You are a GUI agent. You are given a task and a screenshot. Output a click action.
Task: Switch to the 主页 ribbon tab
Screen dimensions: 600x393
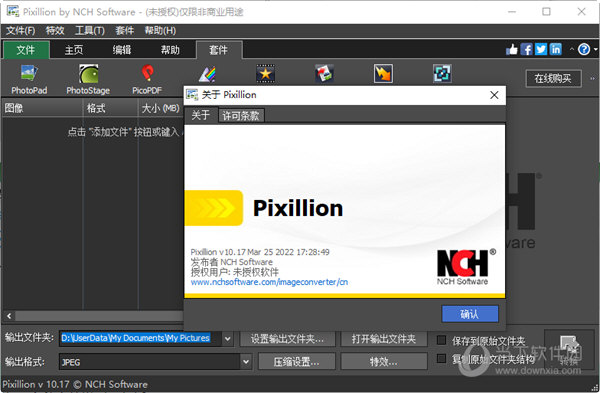(74, 50)
